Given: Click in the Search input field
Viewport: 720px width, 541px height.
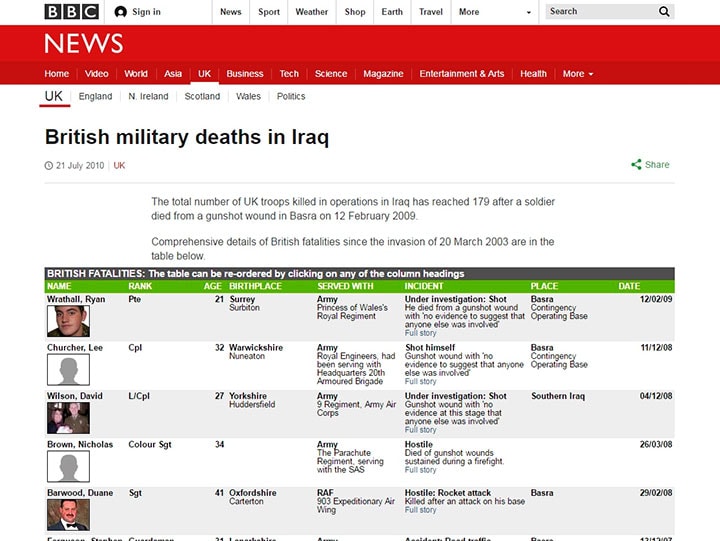Looking at the screenshot, I should [600, 12].
